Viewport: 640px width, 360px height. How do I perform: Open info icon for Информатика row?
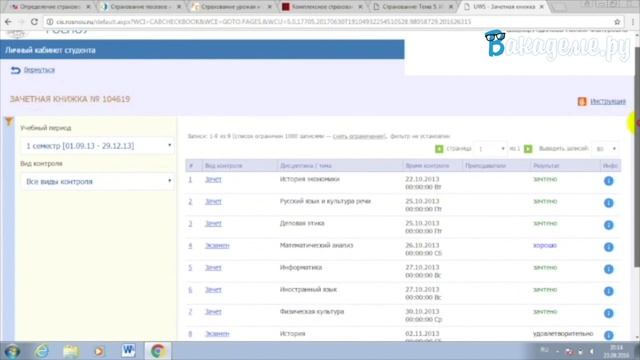[x=609, y=269]
